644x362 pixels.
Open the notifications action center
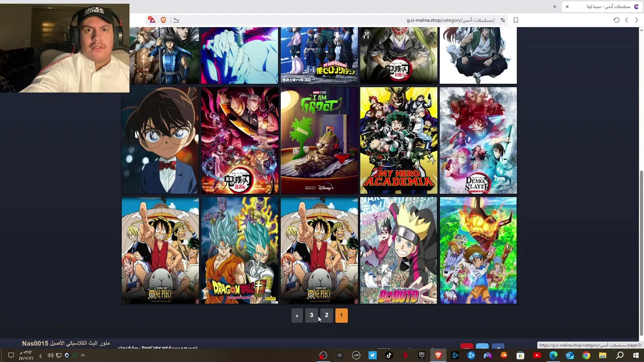coord(11,355)
